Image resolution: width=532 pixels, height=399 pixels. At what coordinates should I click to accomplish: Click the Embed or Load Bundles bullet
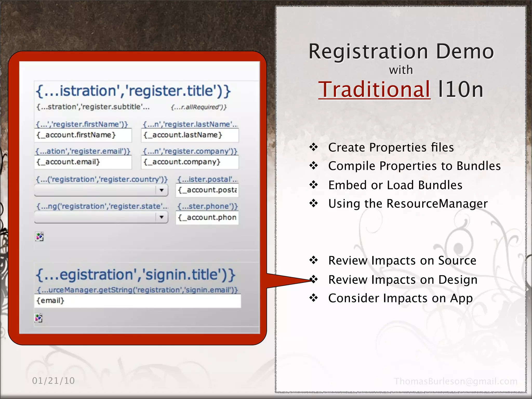click(395, 185)
